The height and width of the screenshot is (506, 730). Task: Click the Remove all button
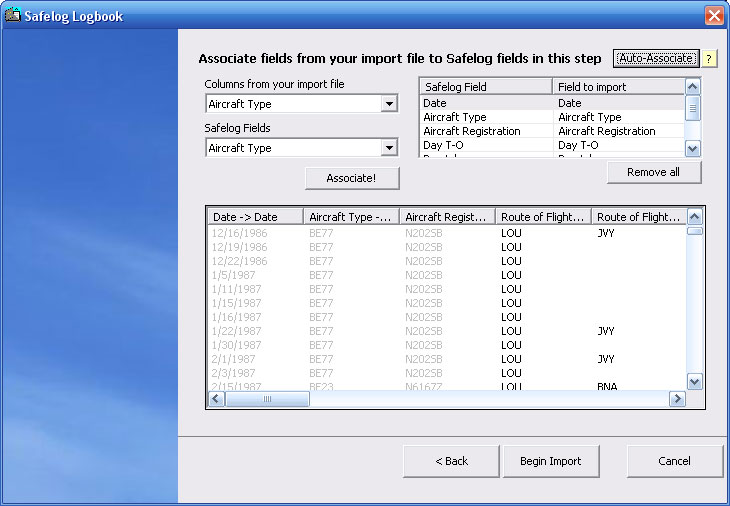(654, 172)
